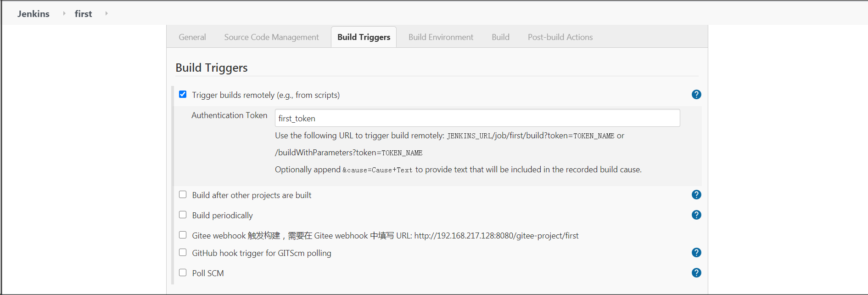The image size is (868, 295).
Task: Navigate to Jenkins home via breadcrumb
Action: coord(33,13)
